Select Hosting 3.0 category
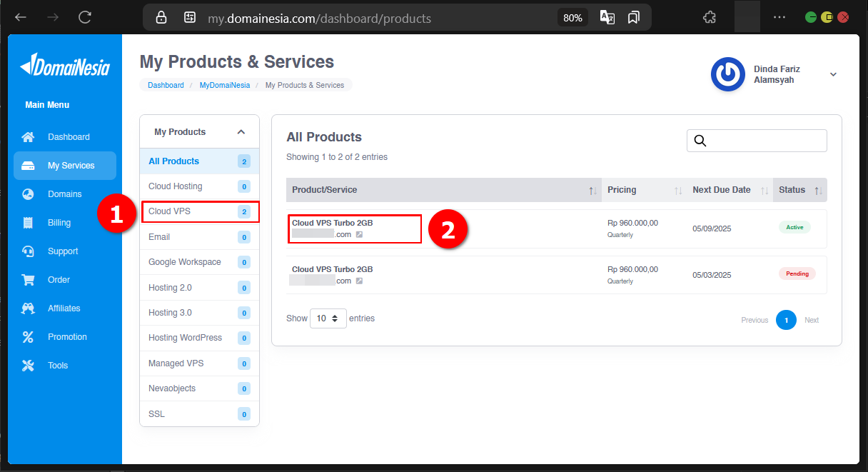The height and width of the screenshot is (472, 868). 200,313
